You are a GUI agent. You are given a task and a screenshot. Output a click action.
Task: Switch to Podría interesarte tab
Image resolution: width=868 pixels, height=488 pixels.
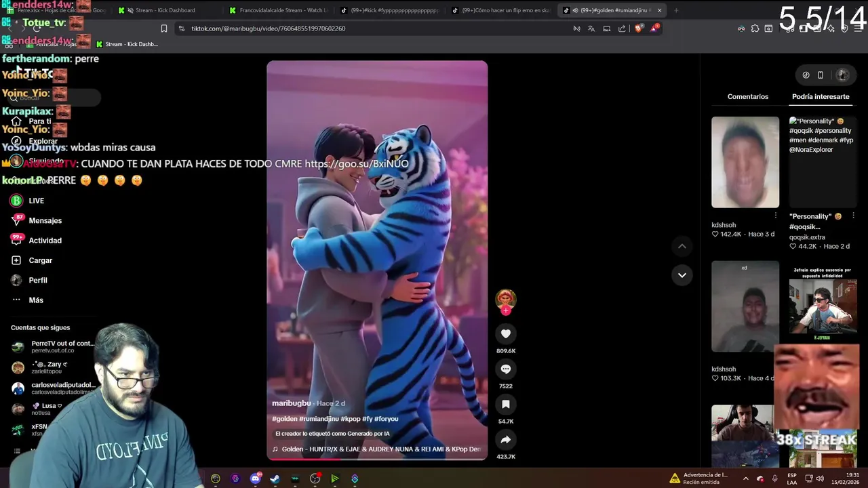click(x=821, y=96)
